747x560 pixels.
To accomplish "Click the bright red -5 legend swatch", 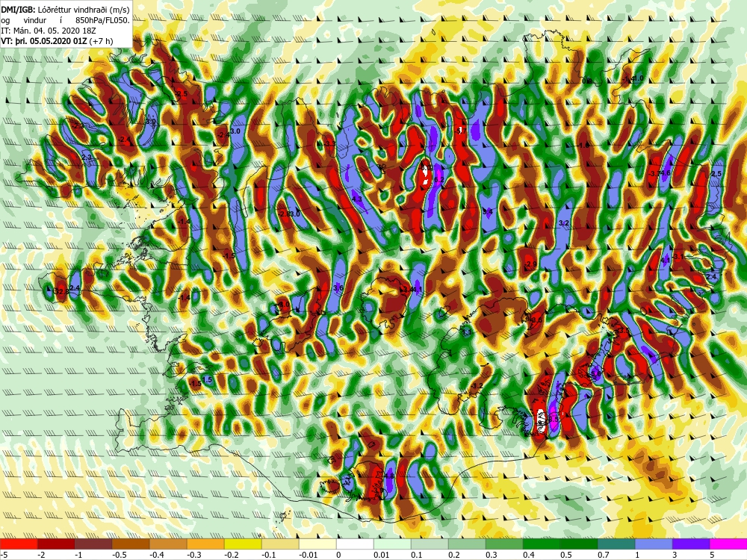I will 19,544.
